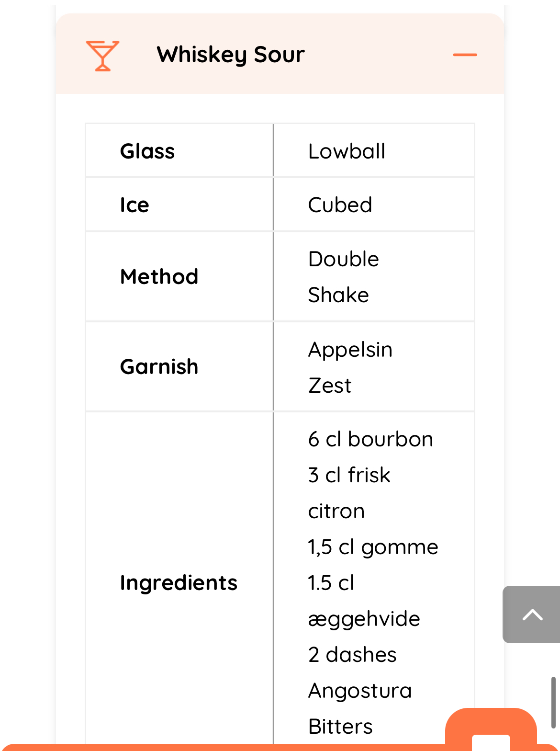Select the Garnish row label
Viewport: 560px width, 751px height.
pos(159,367)
